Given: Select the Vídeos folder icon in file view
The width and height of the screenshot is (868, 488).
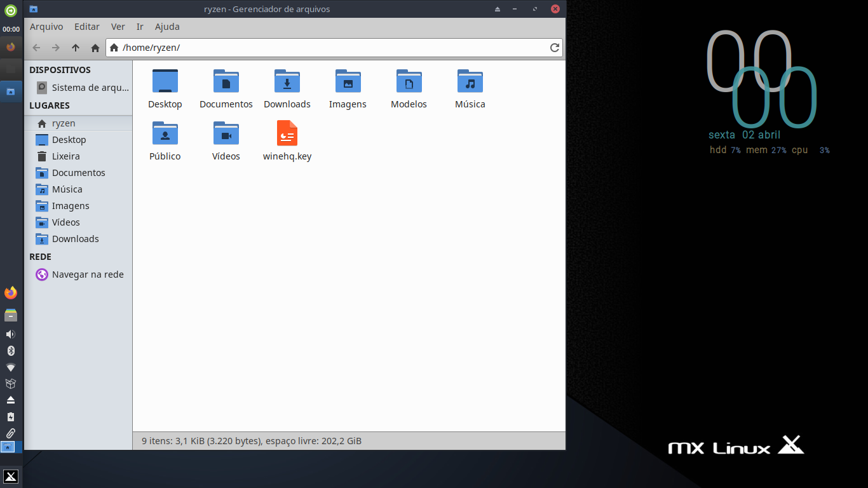Looking at the screenshot, I should pyautogui.click(x=226, y=133).
